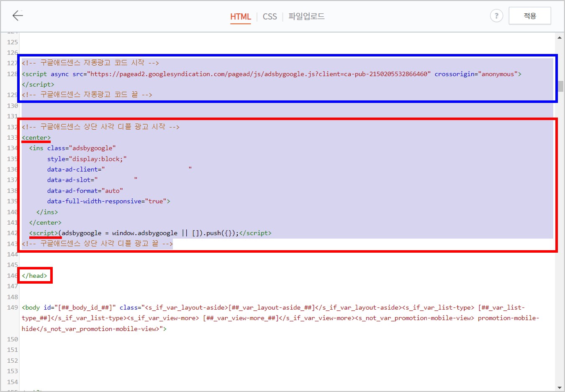
Task: Click the </ins> closing tag
Action: click(x=47, y=212)
